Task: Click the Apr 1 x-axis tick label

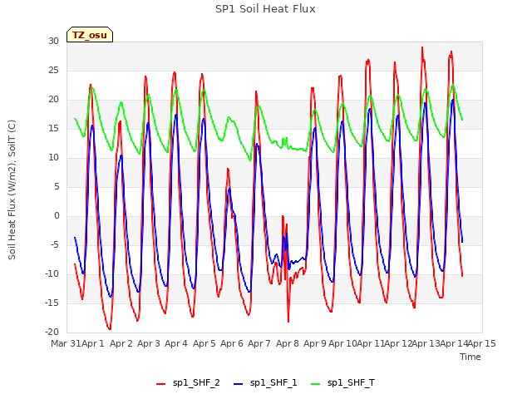Action: pos(92,343)
